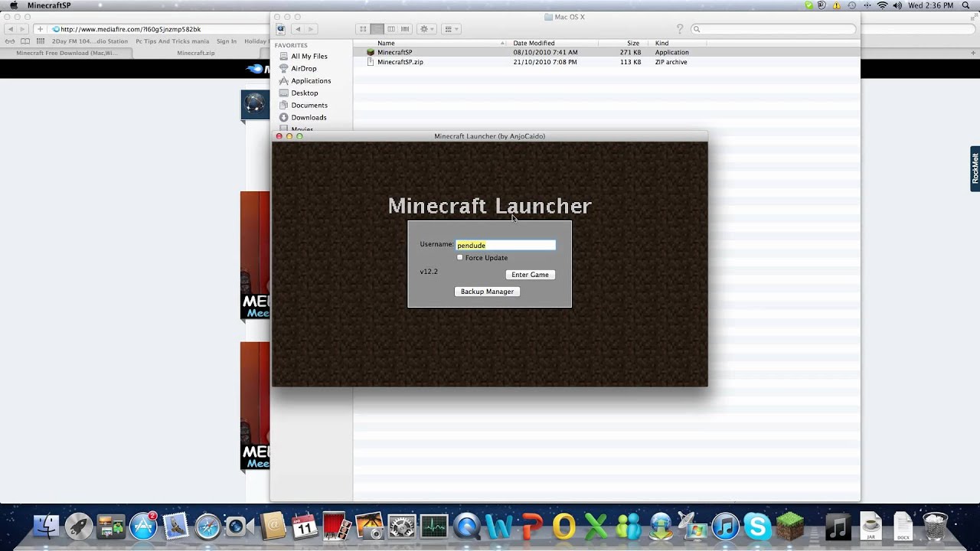
Task: Open Skype from the dock
Action: coord(757,527)
